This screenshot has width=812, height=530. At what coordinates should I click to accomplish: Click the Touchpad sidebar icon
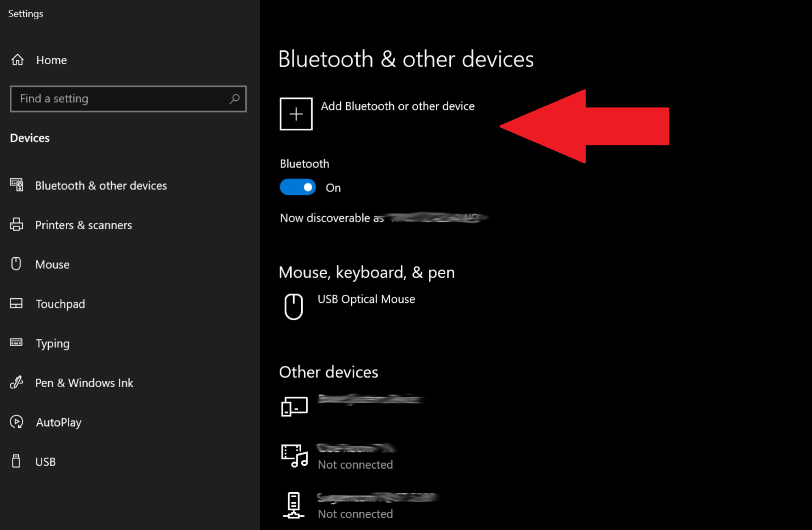click(17, 304)
